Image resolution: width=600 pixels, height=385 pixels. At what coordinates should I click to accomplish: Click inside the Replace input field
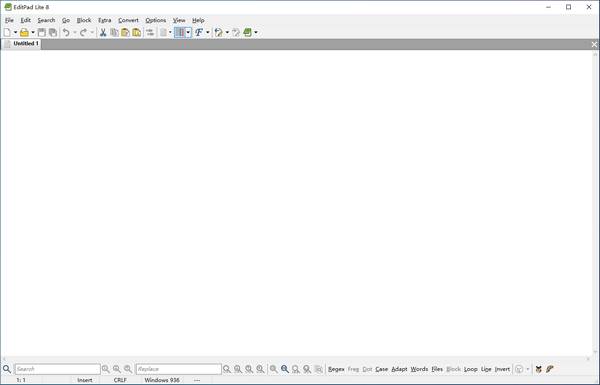pos(179,369)
